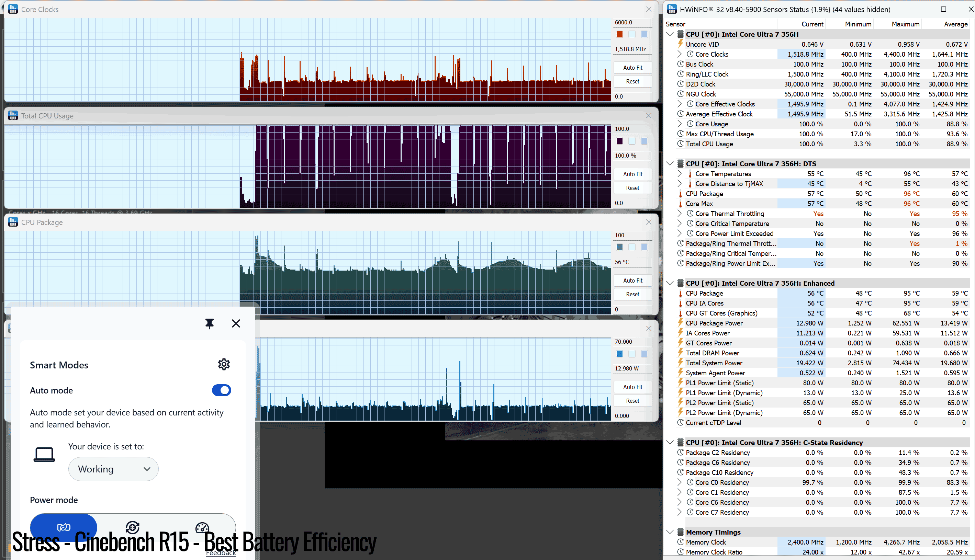The image size is (975, 560).
Task: Expand the Core Effective Clocks row
Action: click(680, 104)
